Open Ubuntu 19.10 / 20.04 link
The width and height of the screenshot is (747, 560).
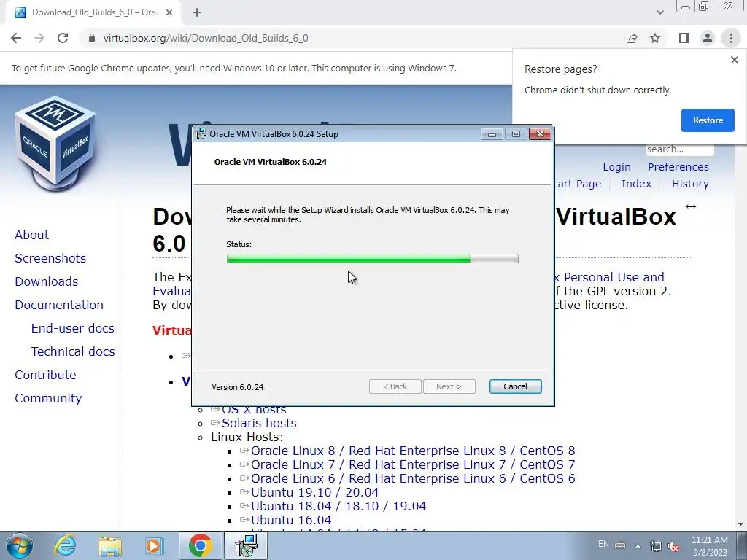point(314,492)
